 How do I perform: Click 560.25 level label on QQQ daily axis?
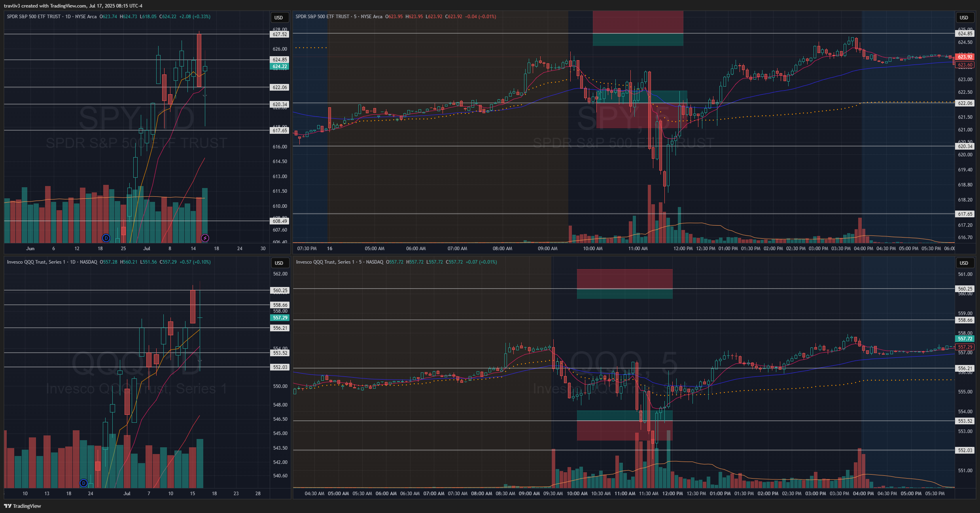[x=280, y=291]
